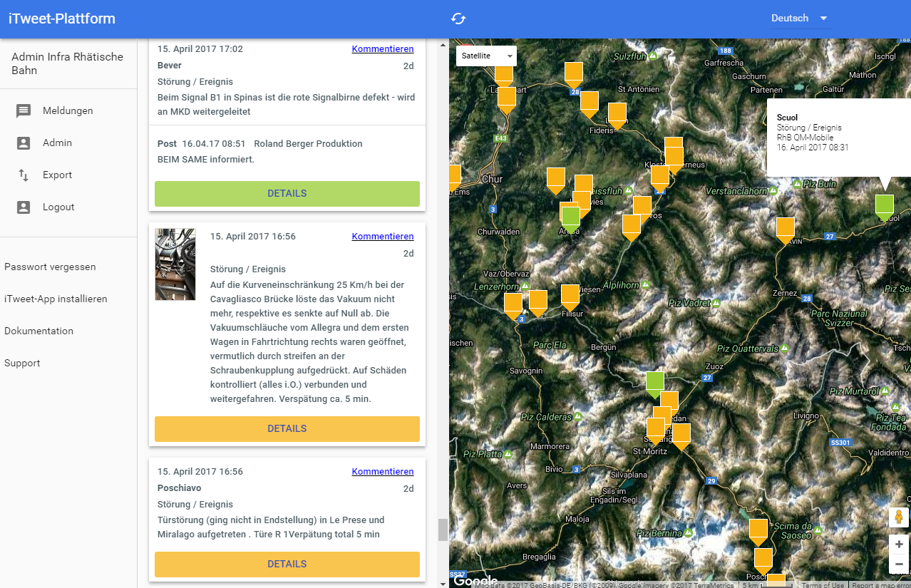Click the RhB QM-Mobile text in info window
The image size is (911, 588).
click(805, 138)
